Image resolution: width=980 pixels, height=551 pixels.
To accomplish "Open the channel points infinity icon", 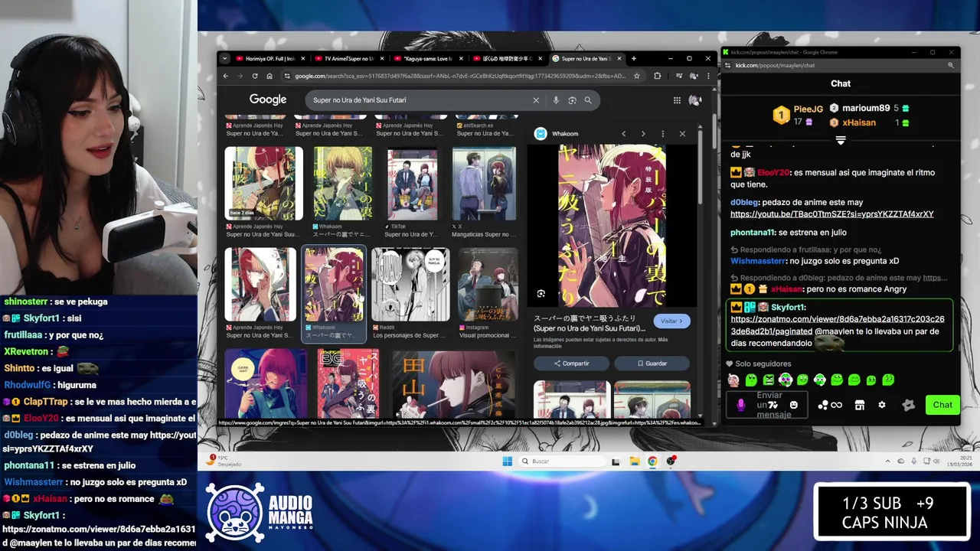I will tap(836, 405).
